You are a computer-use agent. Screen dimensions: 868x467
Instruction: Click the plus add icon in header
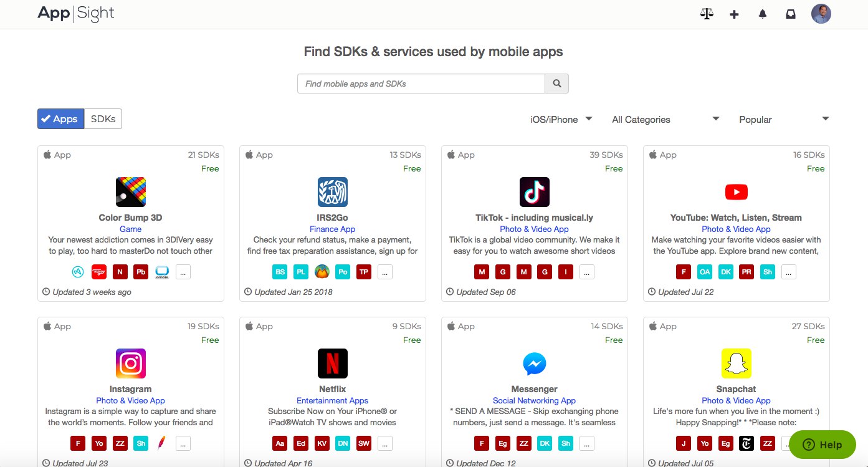[x=735, y=14]
